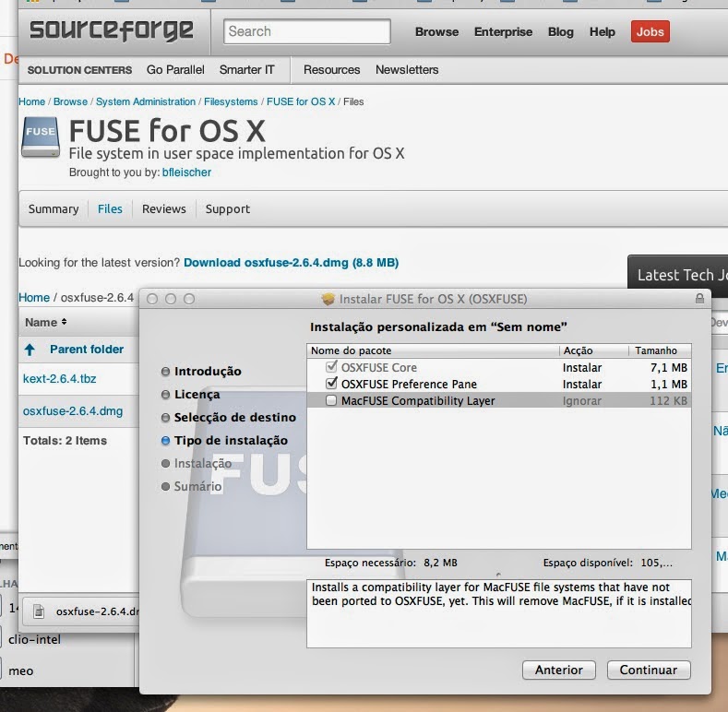Viewport: 728px width, 712px height.
Task: Open the Smarter IT solution center
Action: click(246, 69)
